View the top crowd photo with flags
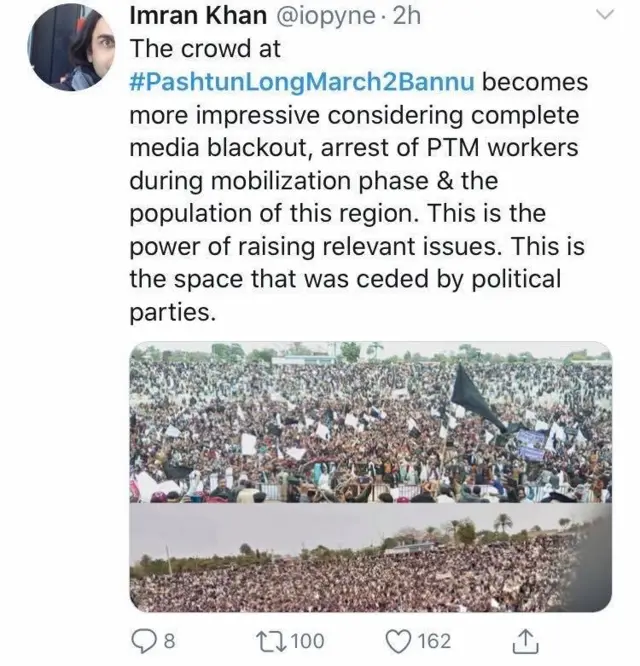640x666 pixels. click(x=370, y=420)
